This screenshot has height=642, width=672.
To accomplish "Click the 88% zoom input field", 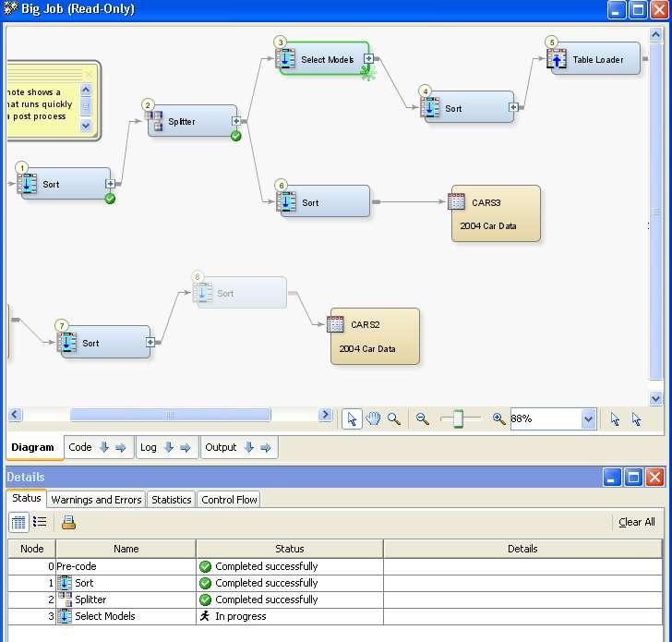I will pos(546,419).
